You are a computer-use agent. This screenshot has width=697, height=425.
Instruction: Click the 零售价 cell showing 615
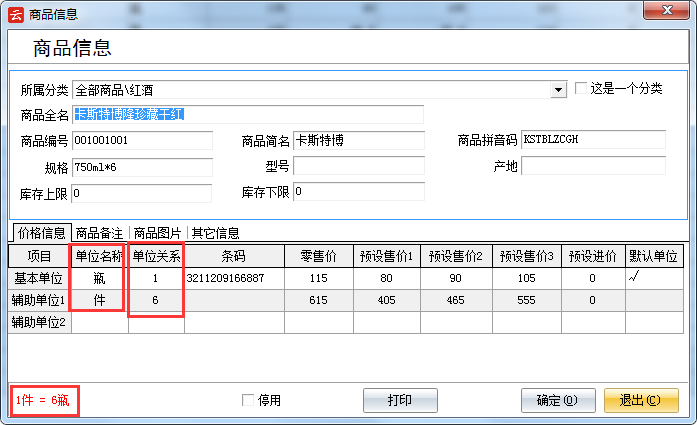pos(318,299)
